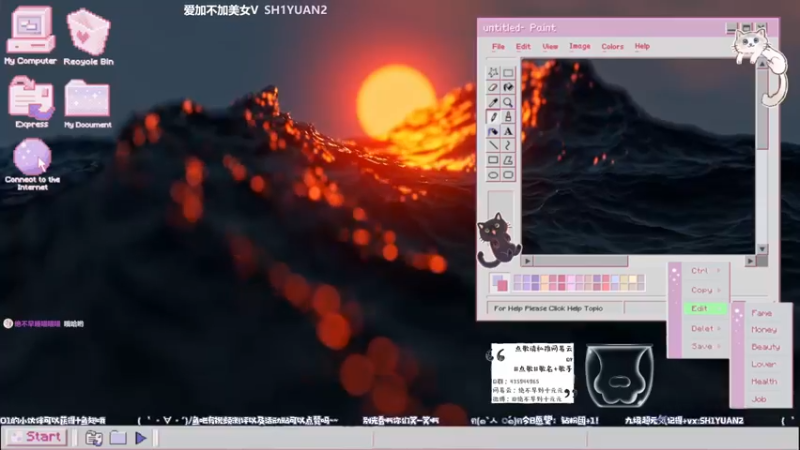Image resolution: width=800 pixels, height=450 pixels.
Task: Choose Money from the submenu
Action: point(764,330)
